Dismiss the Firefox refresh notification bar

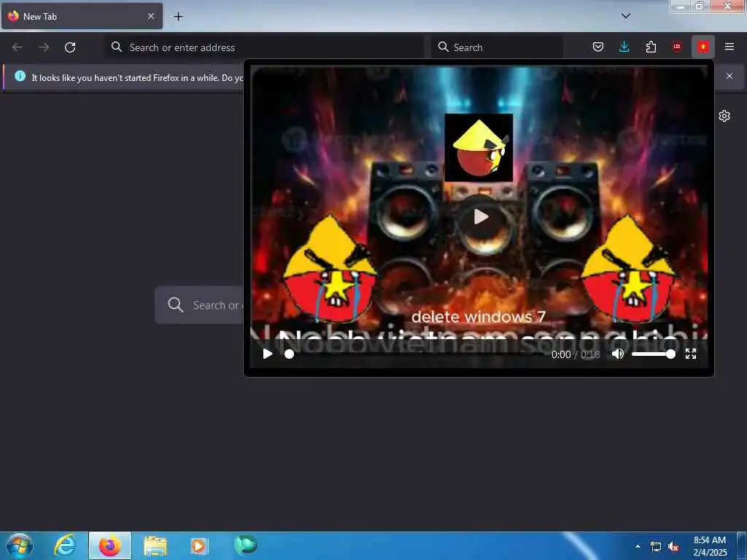[x=729, y=76]
